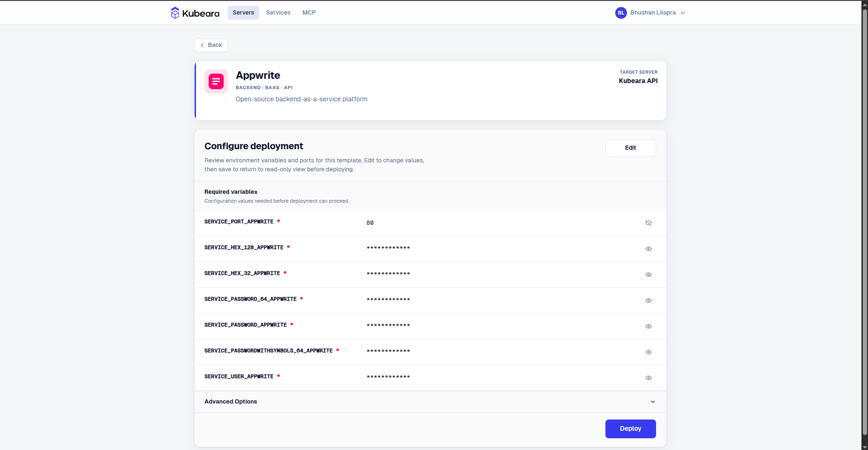Click the SERVICE_HEX_32_APPWRITE label
The image size is (868, 450).
242,273
